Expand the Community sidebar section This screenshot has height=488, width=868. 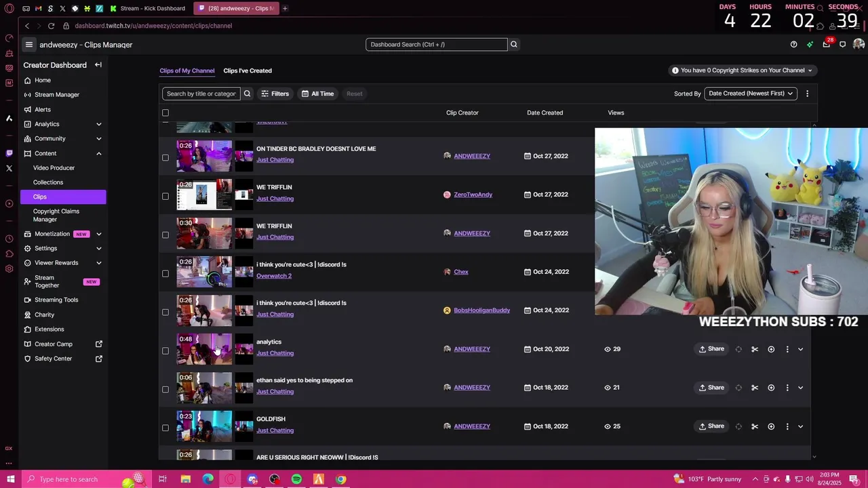pos(98,138)
